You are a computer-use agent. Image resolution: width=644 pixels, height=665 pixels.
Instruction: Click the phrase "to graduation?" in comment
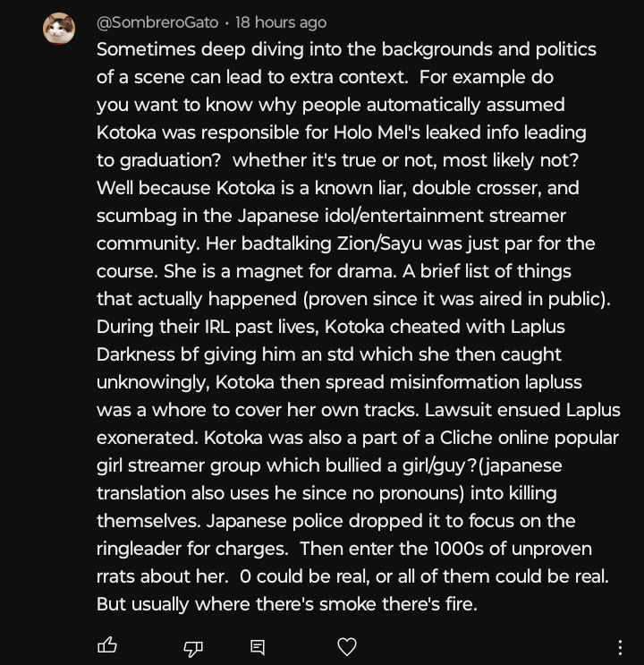[x=158, y=161]
